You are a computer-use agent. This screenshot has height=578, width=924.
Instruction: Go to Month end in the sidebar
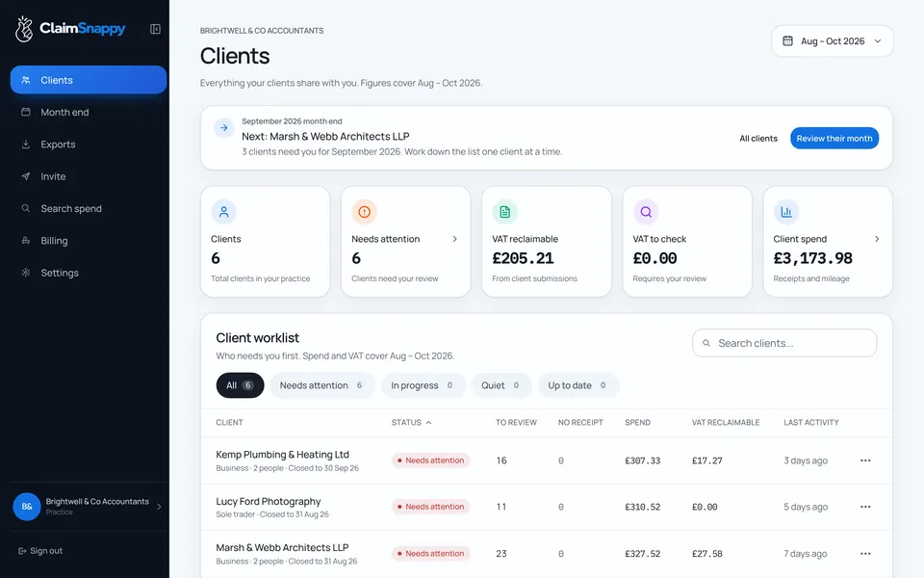(89, 112)
